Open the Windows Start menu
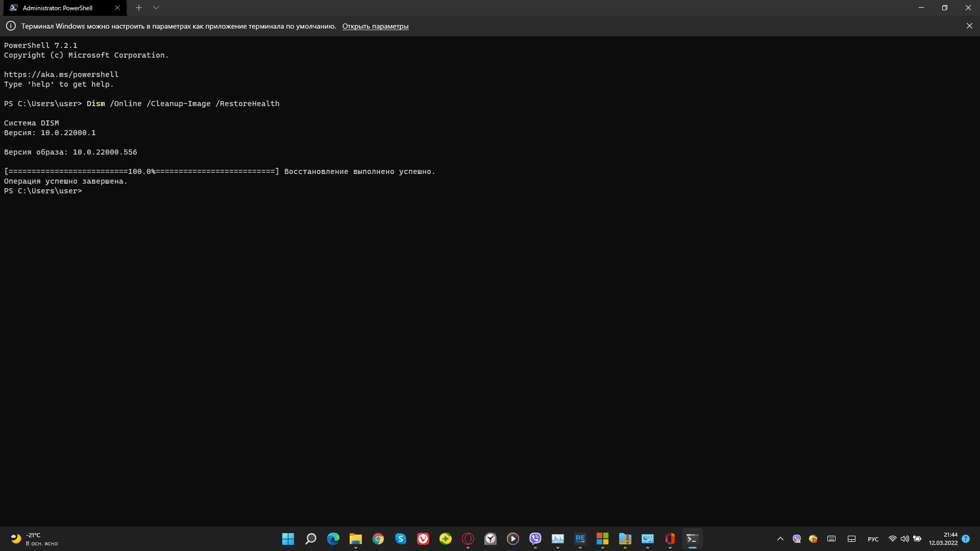The height and width of the screenshot is (551, 980). tap(288, 539)
